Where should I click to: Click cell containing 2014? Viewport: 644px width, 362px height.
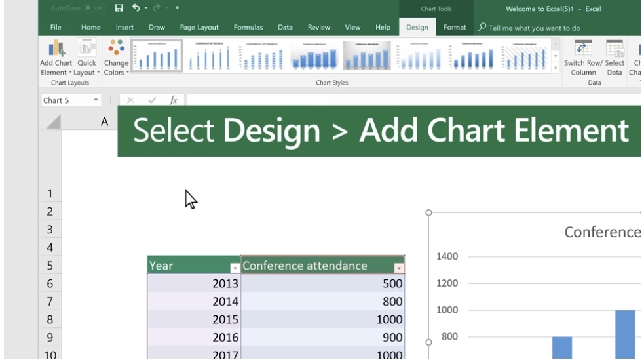pos(194,301)
